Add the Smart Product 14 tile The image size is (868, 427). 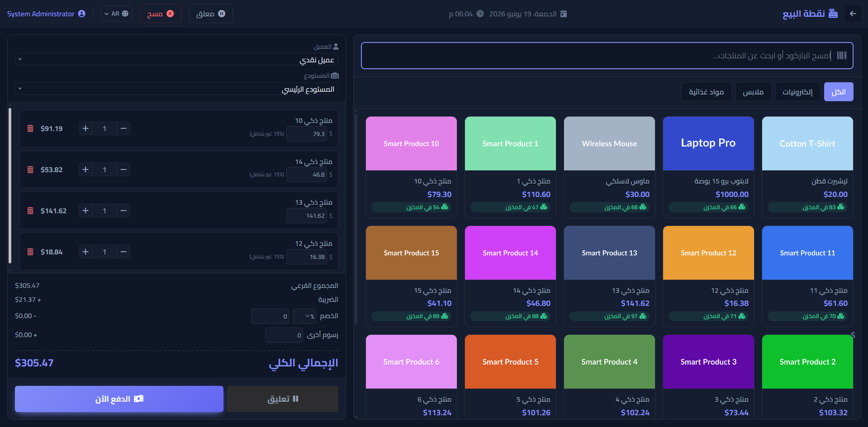(x=510, y=276)
